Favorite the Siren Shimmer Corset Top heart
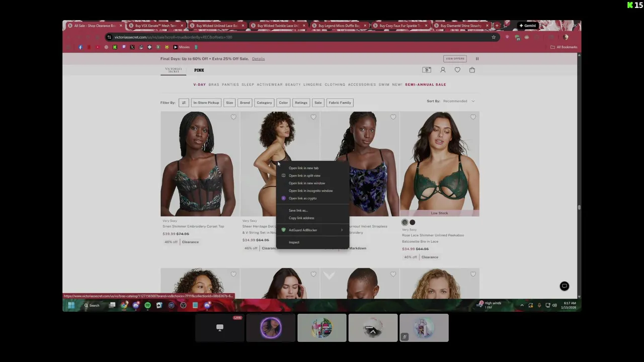The width and height of the screenshot is (644, 362). pyautogui.click(x=233, y=117)
